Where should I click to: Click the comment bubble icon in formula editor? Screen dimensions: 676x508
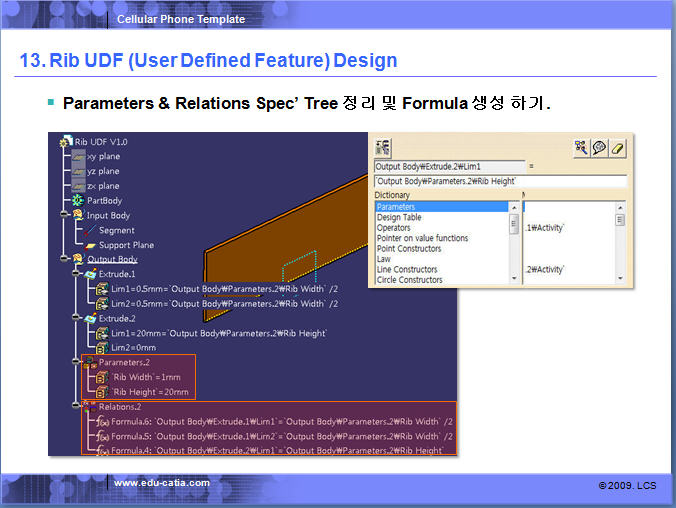(599, 148)
